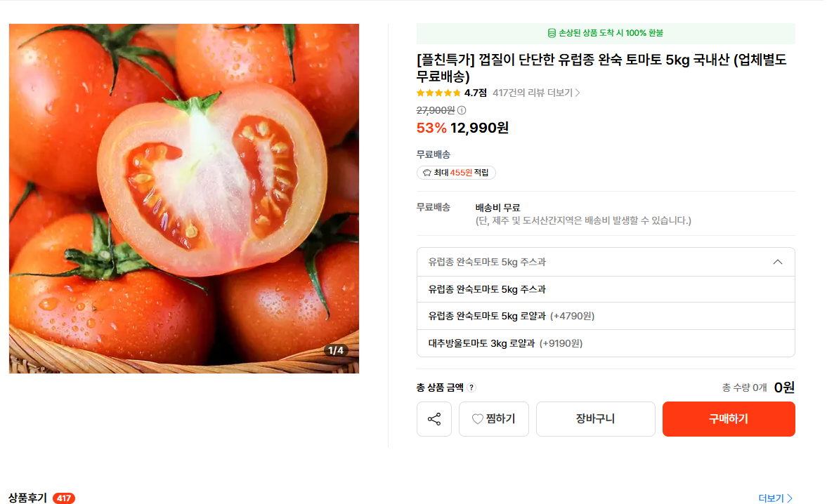The height and width of the screenshot is (504, 827).
Task: Add to cart with 장바구니 button
Action: pos(595,419)
